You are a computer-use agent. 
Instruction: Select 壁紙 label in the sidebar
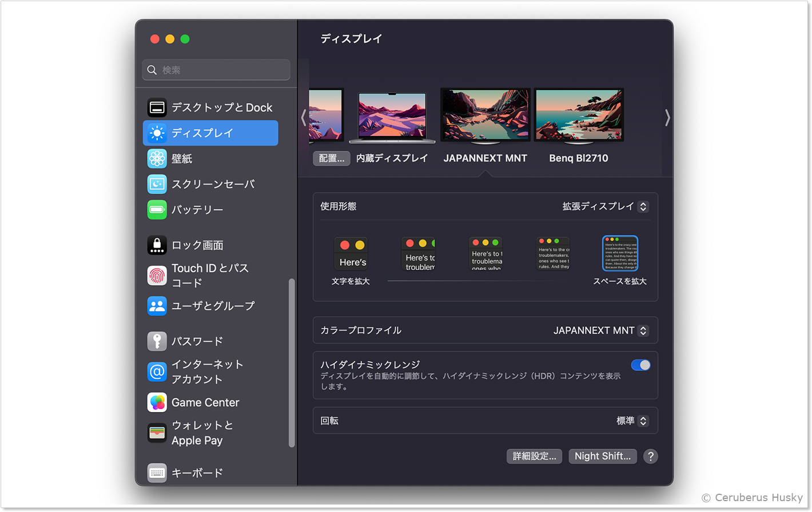182,158
